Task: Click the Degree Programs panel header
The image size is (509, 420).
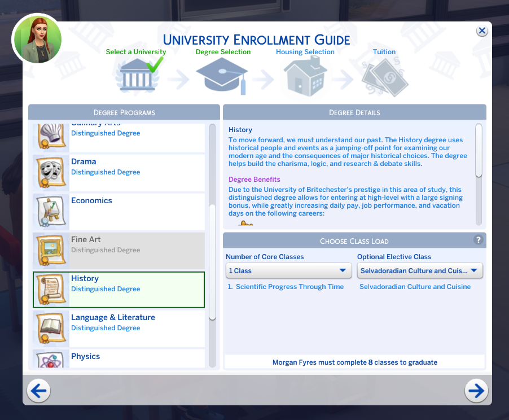Action: click(124, 112)
